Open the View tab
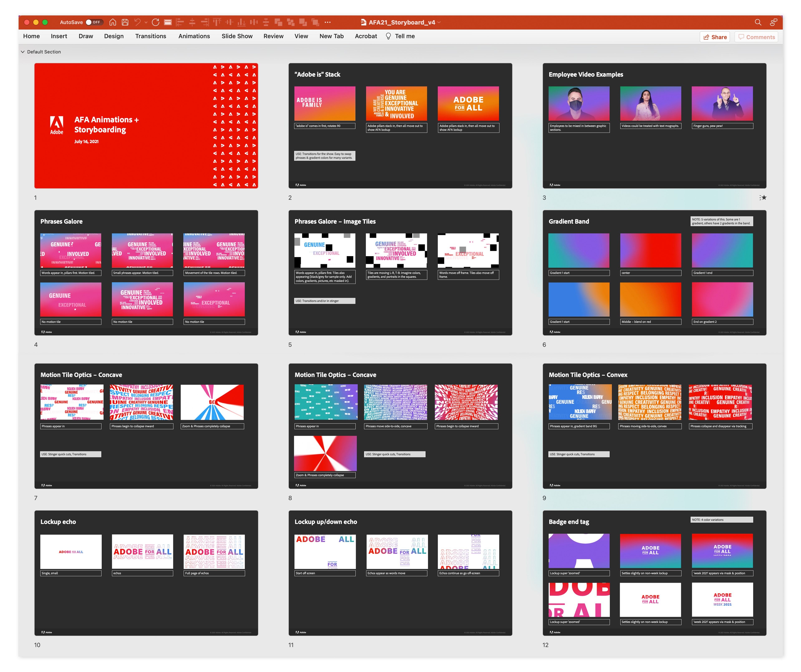This screenshot has height=672, width=801. 301,36
